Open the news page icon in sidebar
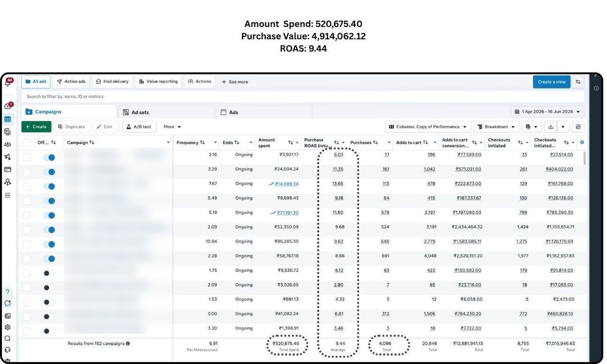Screen dimensions: 607x364 click(x=8, y=315)
